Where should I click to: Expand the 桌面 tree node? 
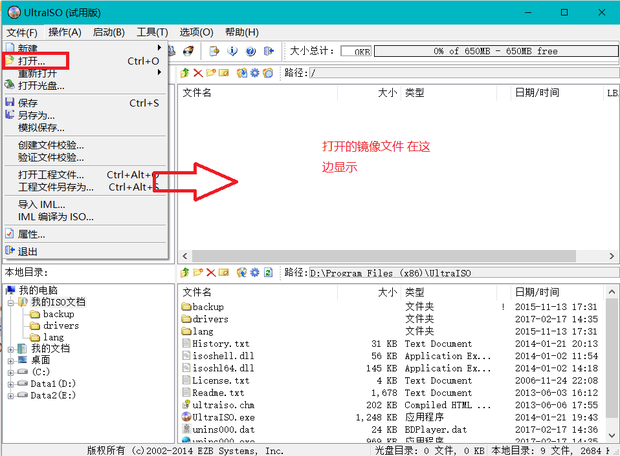coord(11,361)
